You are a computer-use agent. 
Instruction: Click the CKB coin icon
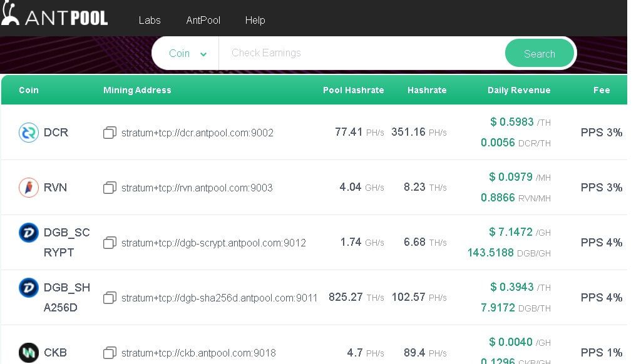[29, 353]
